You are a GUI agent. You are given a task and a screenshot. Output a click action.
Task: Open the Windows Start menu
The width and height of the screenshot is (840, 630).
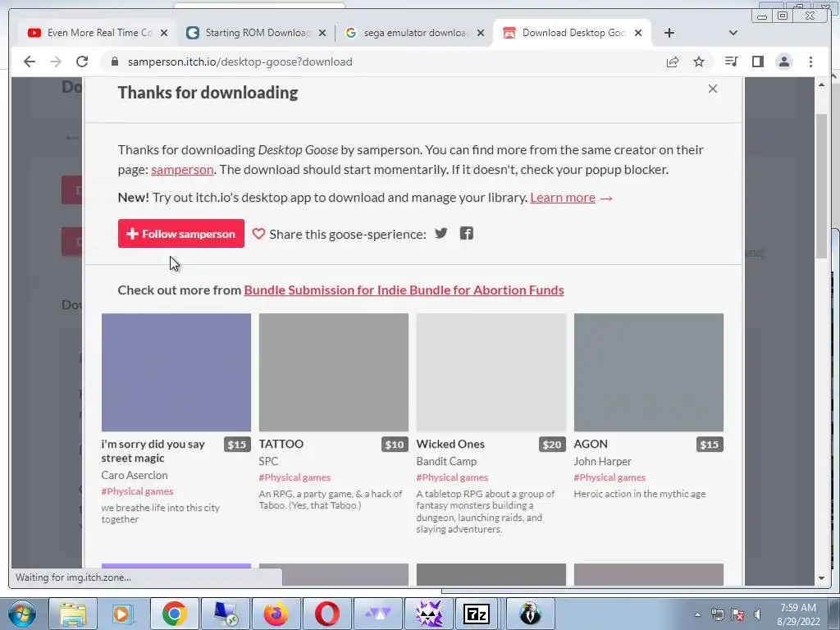pyautogui.click(x=21, y=614)
